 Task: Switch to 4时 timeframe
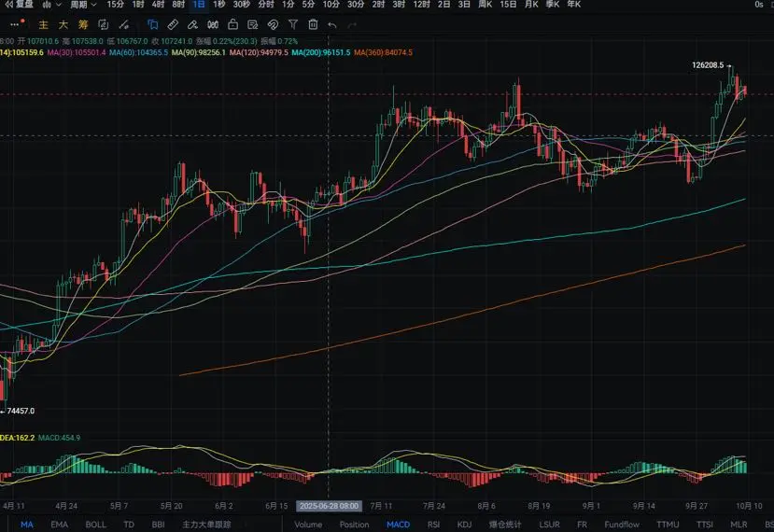point(158,5)
